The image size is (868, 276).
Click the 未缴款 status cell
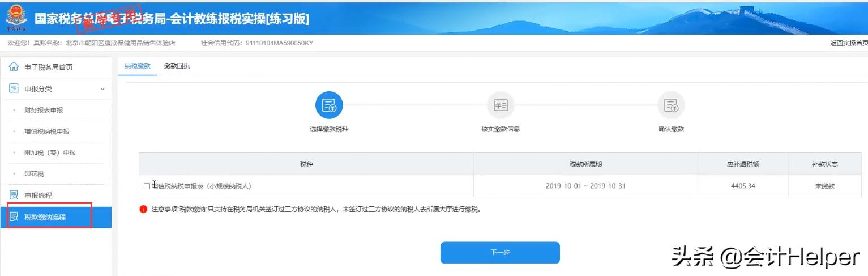[824, 186]
